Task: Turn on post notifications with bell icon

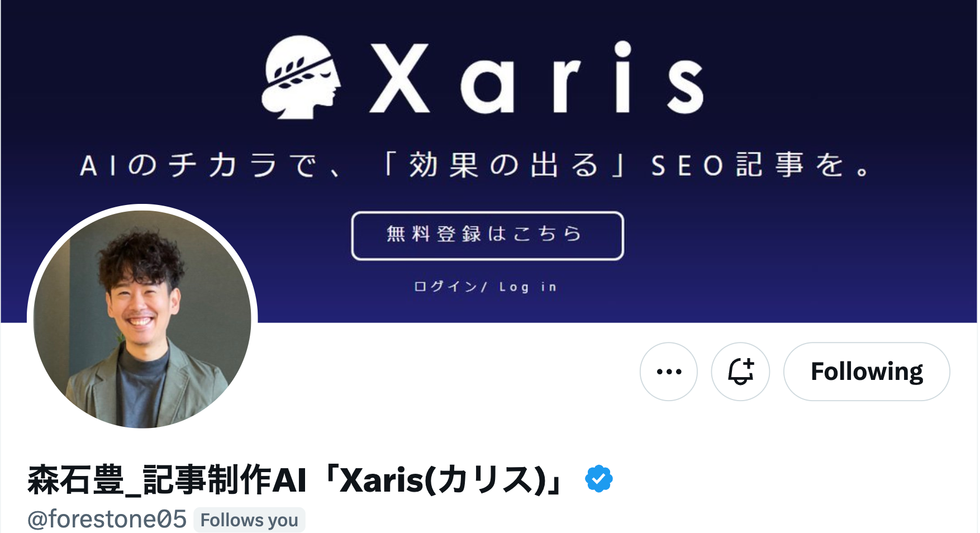Action: (x=740, y=372)
